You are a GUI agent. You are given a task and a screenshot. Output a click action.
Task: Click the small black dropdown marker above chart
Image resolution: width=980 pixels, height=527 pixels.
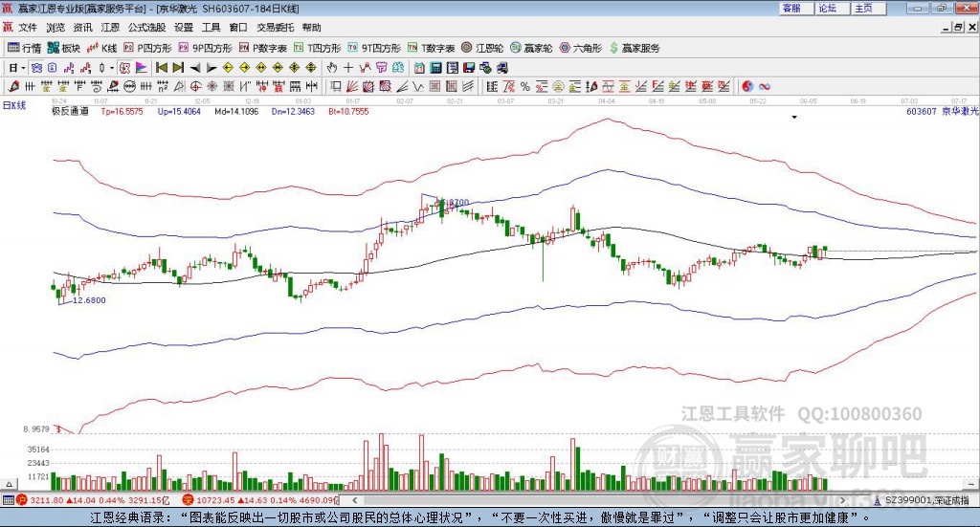point(794,117)
